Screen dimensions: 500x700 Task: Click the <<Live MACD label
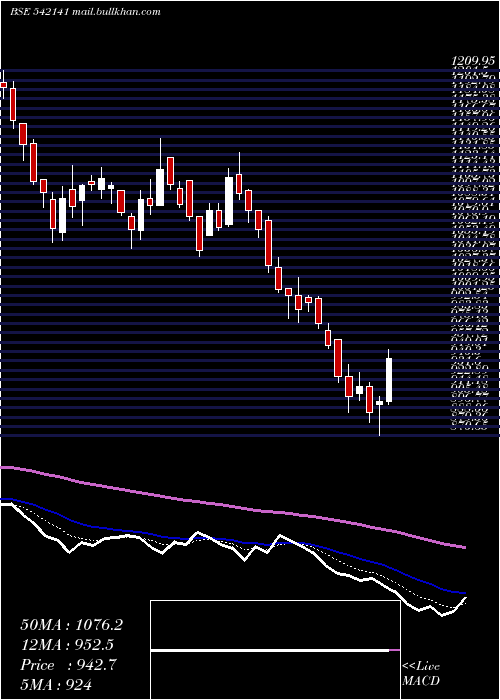pyautogui.click(x=421, y=674)
